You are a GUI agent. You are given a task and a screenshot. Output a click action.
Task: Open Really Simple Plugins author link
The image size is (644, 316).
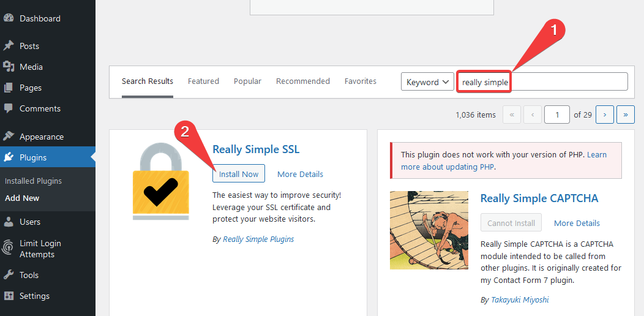point(258,239)
